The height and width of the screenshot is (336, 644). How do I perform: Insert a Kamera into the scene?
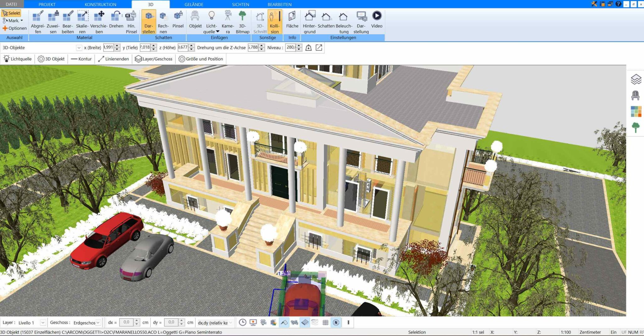[x=227, y=21]
